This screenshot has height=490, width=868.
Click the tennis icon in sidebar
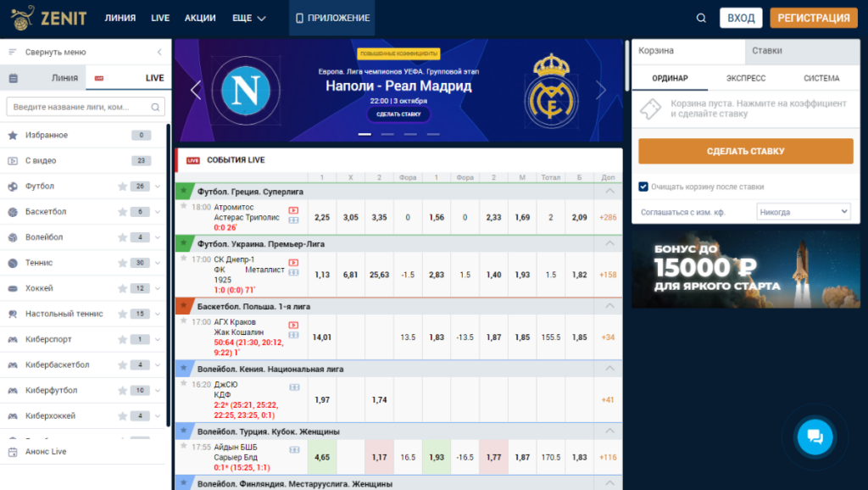click(13, 263)
